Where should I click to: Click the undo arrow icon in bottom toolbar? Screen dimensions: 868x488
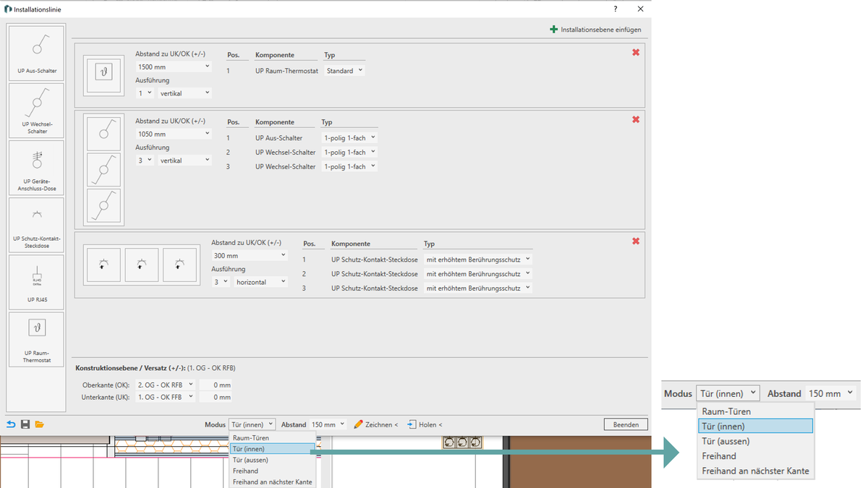[11, 424]
